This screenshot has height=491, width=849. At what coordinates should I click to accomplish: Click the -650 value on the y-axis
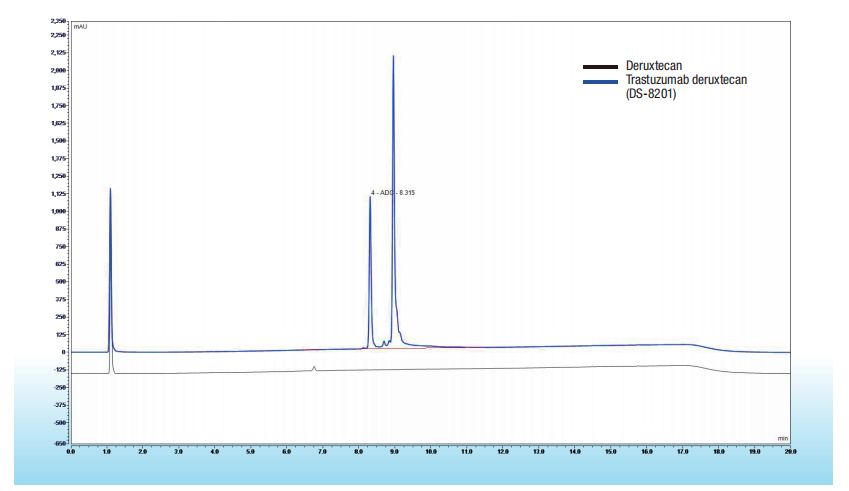(x=59, y=443)
